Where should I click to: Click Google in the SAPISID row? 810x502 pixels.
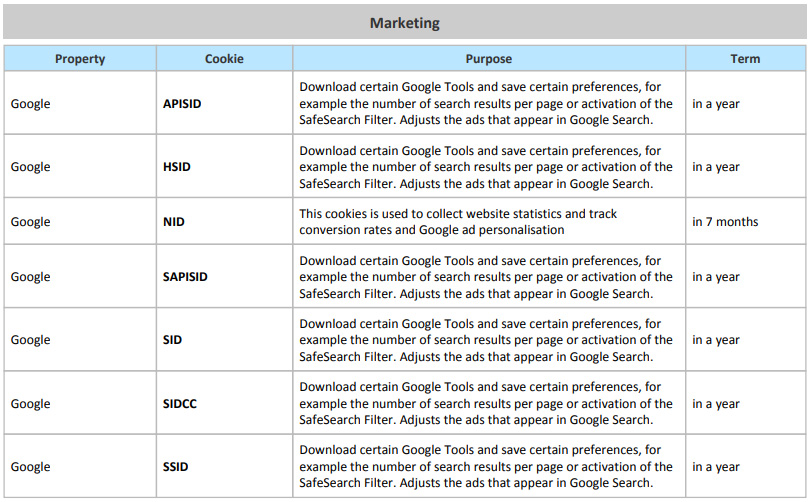[x=30, y=277]
